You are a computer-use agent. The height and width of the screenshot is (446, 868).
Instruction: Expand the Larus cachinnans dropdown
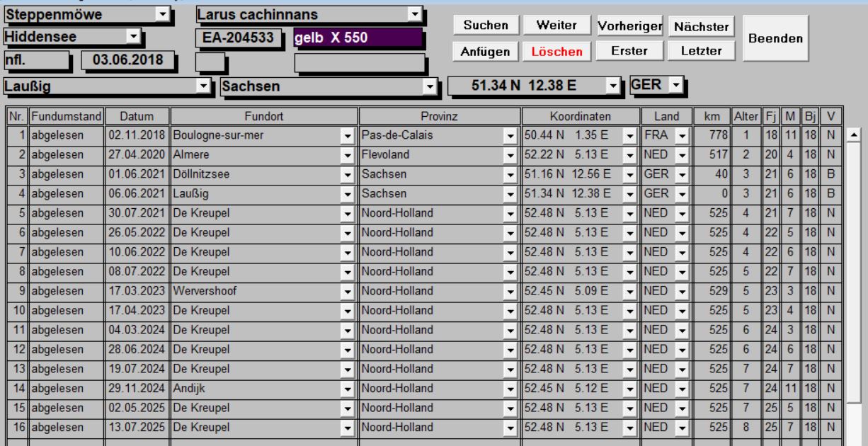coord(416,13)
